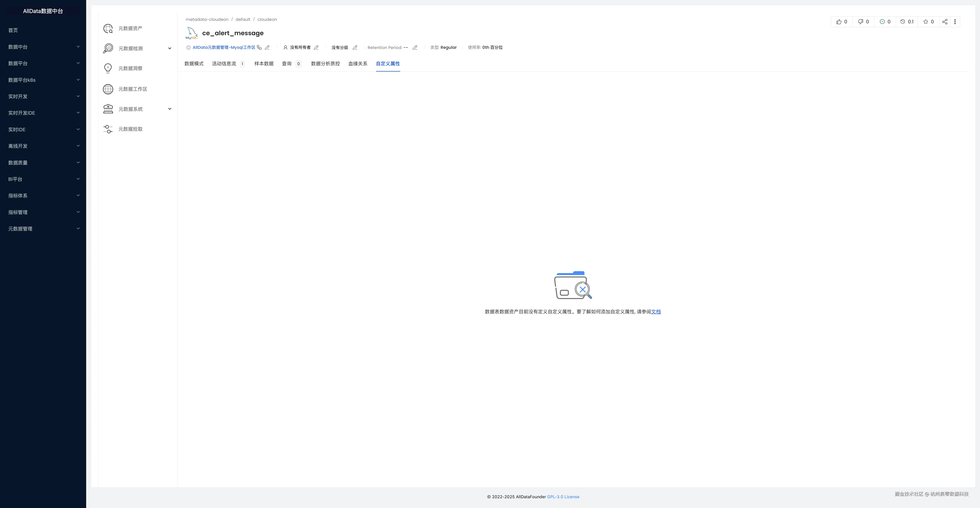This screenshot has width=980, height=508.
Task: Edit Retention Period with pencil icon
Action: tap(415, 47)
